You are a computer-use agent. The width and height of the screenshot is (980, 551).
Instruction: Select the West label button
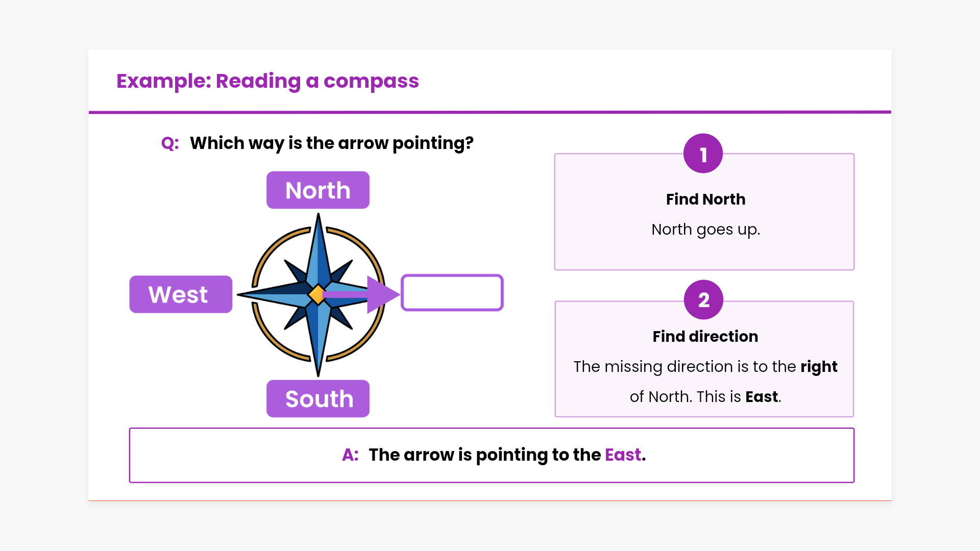coord(181,294)
